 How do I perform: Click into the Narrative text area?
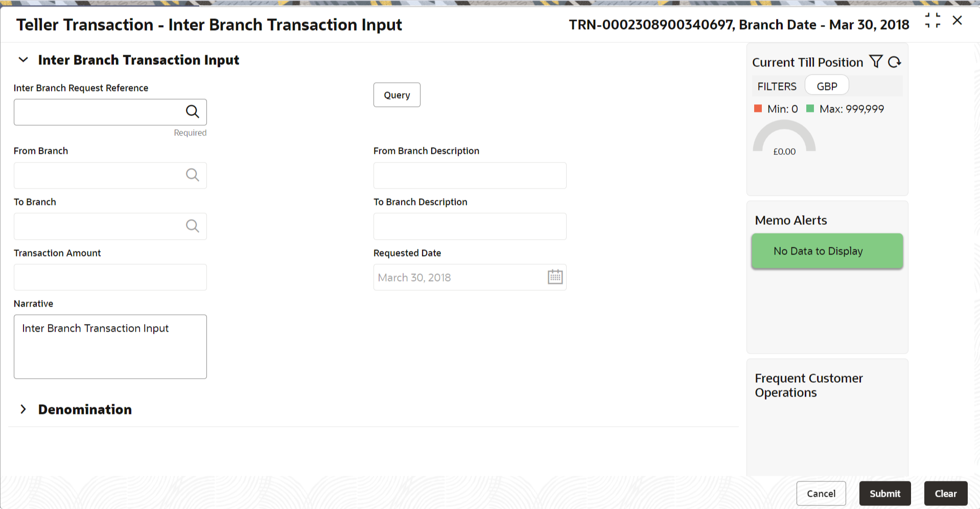(x=110, y=346)
